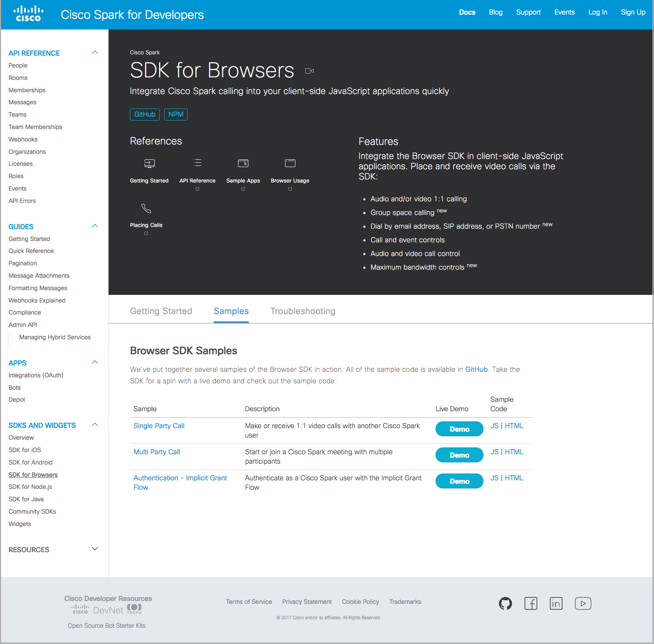654x644 pixels.
Task: Launch the Single Party Call Demo button
Action: tap(459, 429)
